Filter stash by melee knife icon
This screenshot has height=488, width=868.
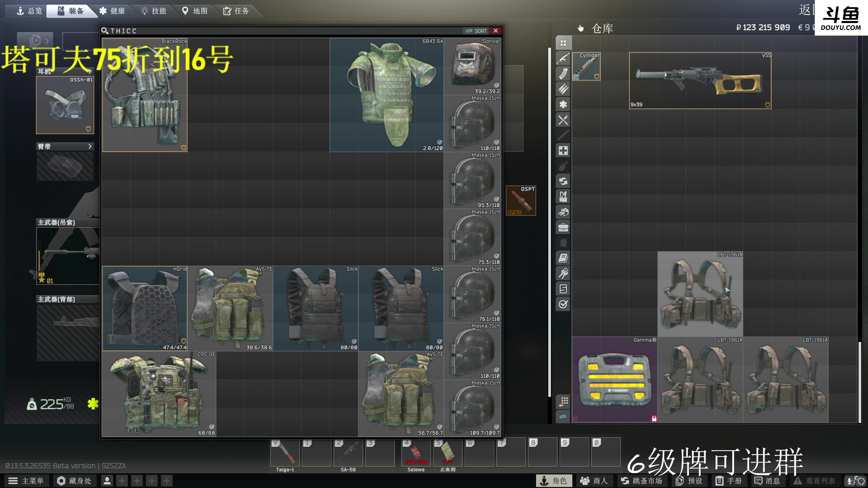[x=563, y=135]
